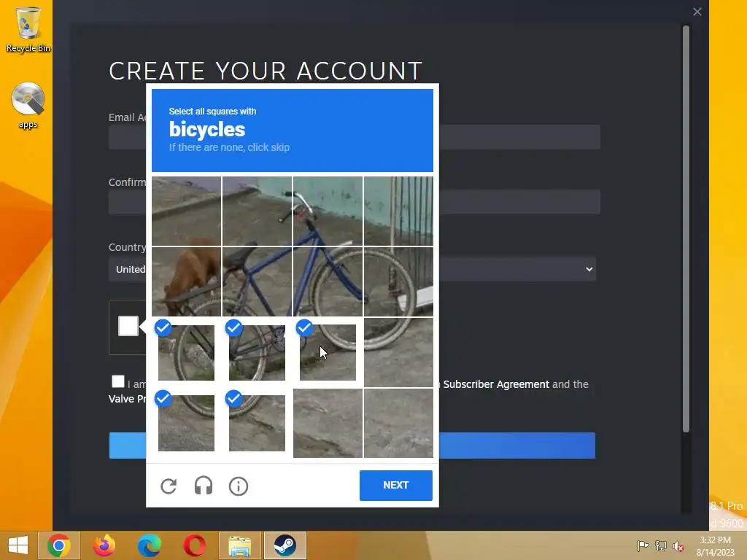Screen dimensions: 747x560
Task: Open File Explorer from the taskbar
Action: pyautogui.click(x=239, y=545)
